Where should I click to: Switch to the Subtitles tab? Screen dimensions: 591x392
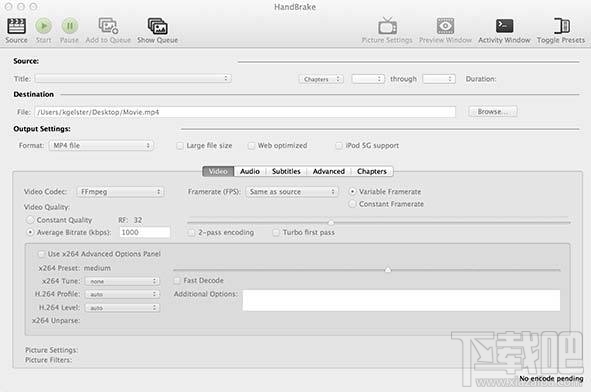[286, 172]
